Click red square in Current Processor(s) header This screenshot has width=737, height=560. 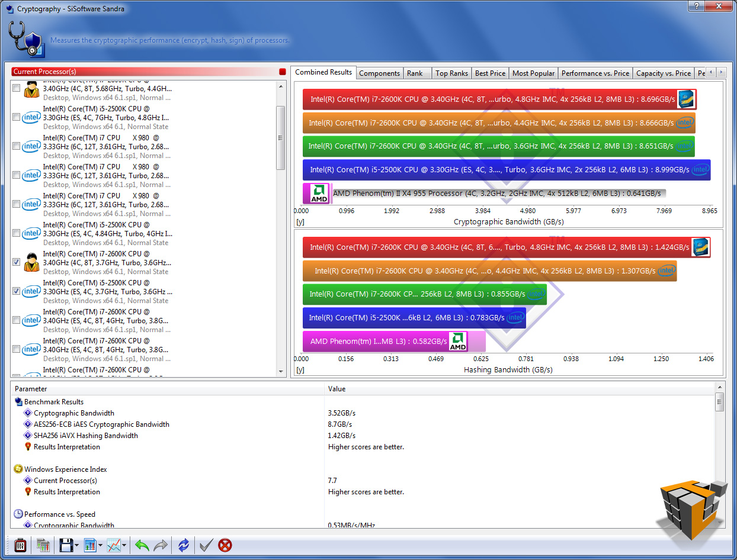click(x=282, y=72)
